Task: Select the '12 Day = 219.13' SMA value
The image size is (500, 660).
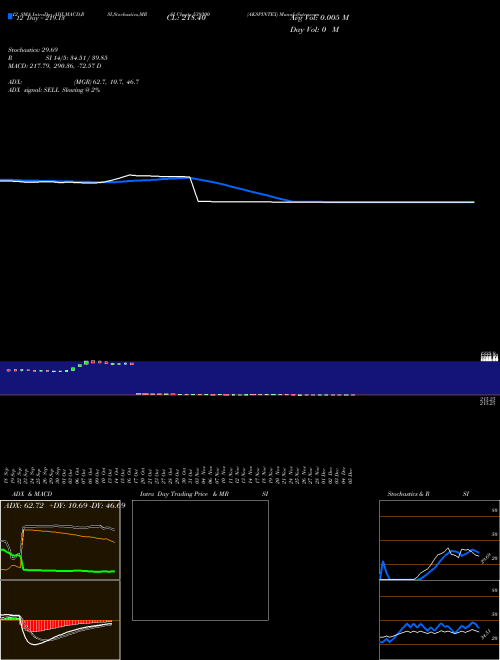Action: [40, 18]
